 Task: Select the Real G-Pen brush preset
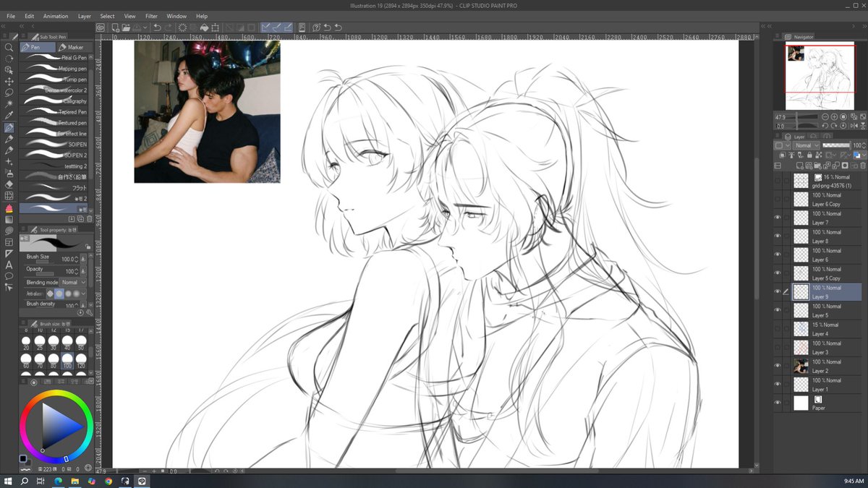(59, 59)
